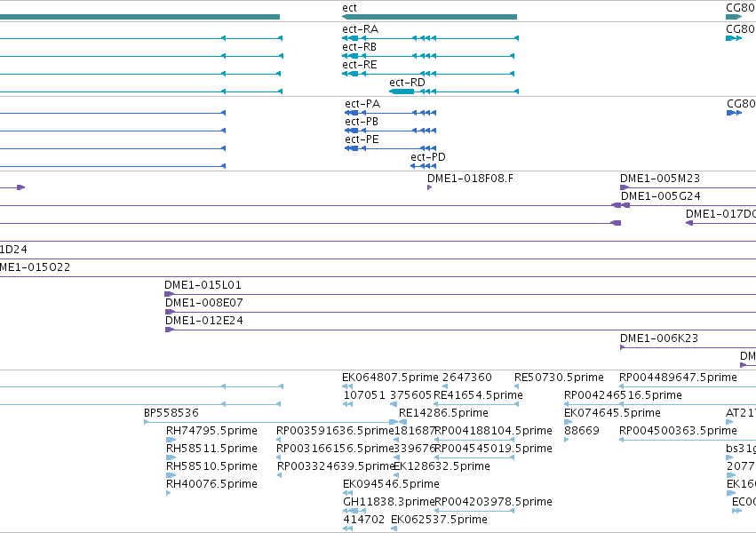756x533 pixels.
Task: Click the RE14286.5prime EST label
Action: (x=443, y=413)
